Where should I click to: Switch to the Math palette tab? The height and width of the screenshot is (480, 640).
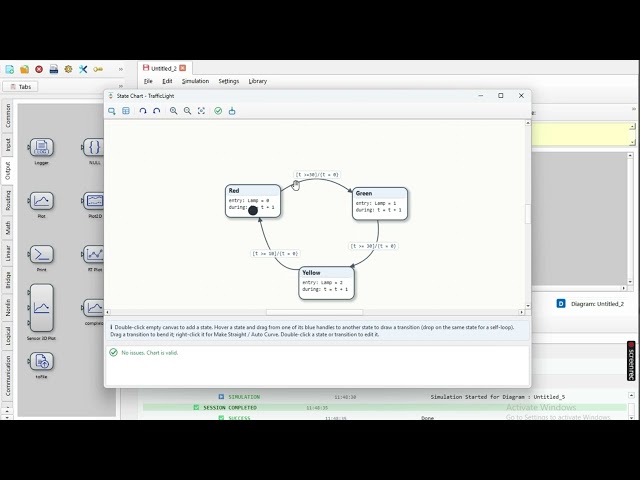pyautogui.click(x=8, y=228)
